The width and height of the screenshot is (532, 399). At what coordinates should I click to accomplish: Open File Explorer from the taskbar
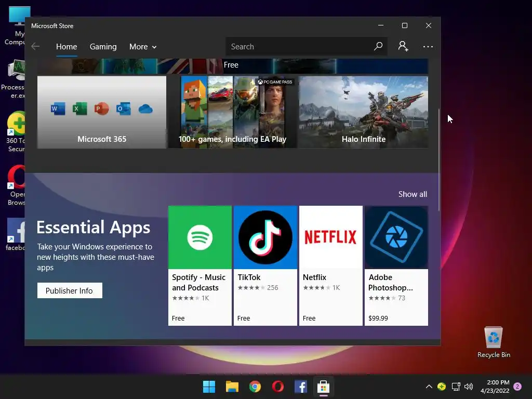pyautogui.click(x=232, y=387)
